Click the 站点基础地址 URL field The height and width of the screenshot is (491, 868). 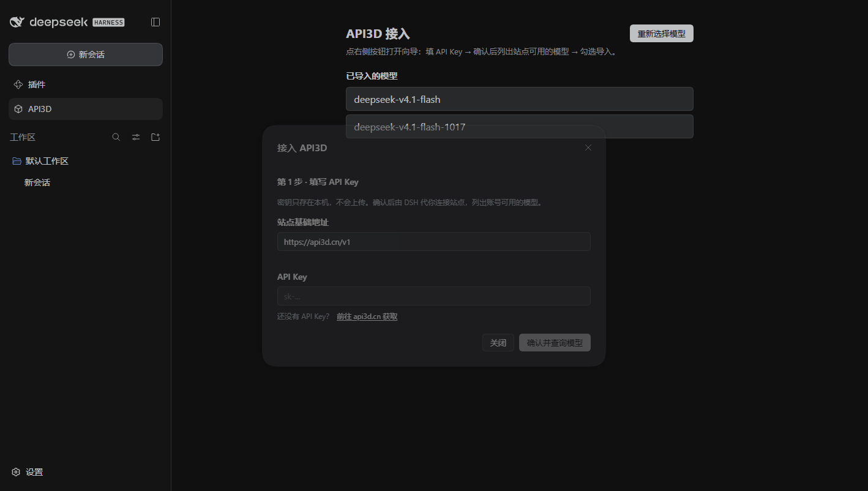click(x=433, y=242)
